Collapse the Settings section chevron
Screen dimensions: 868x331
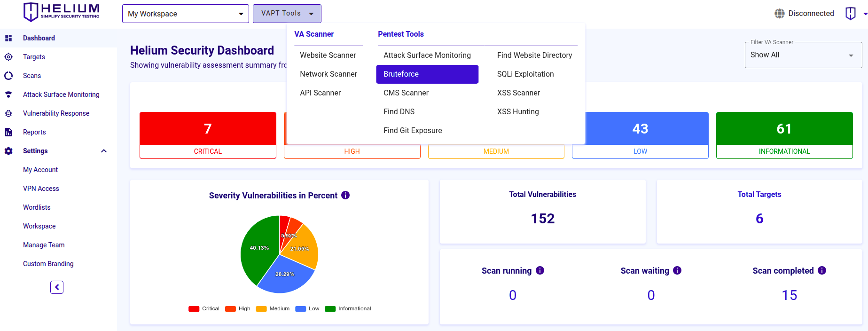pyautogui.click(x=104, y=151)
